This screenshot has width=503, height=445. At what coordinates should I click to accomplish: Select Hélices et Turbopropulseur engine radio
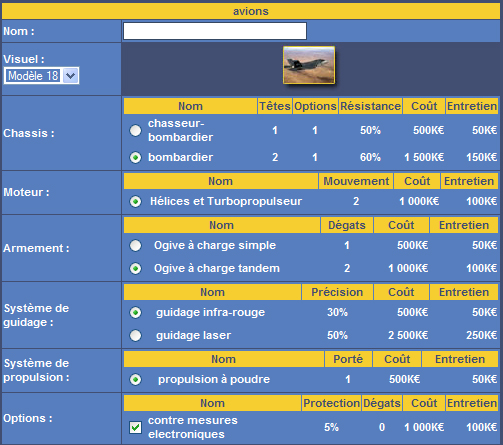135,201
